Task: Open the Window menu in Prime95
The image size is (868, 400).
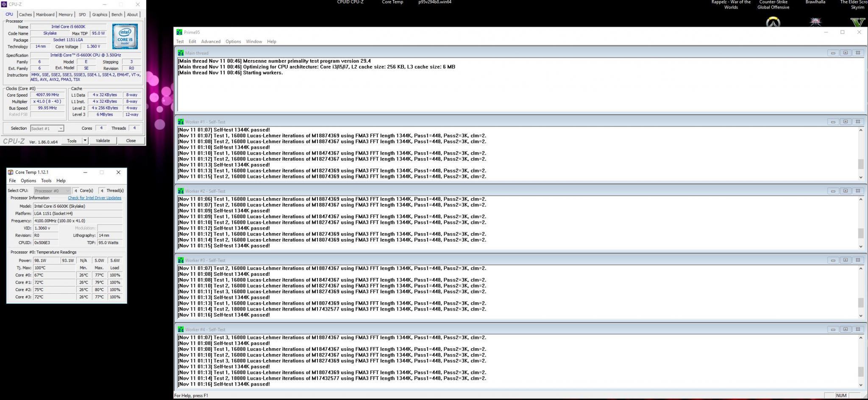Action: point(254,42)
